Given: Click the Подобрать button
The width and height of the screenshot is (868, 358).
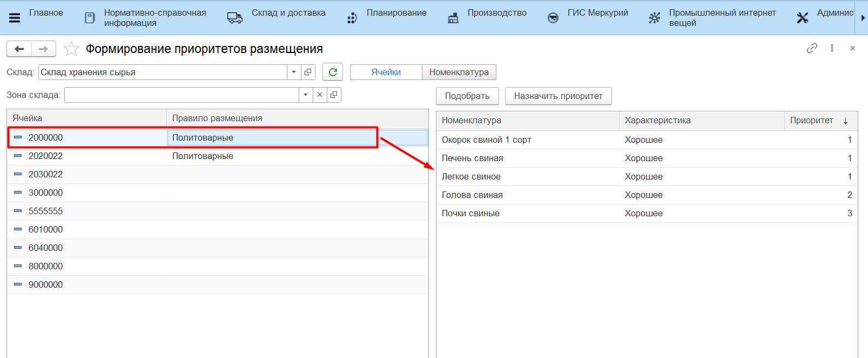Looking at the screenshot, I should pyautogui.click(x=467, y=96).
